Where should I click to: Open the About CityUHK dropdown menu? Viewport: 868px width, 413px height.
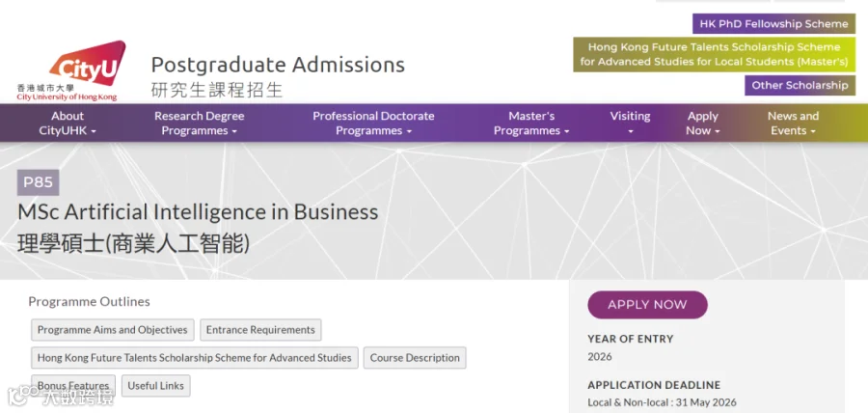click(x=68, y=124)
